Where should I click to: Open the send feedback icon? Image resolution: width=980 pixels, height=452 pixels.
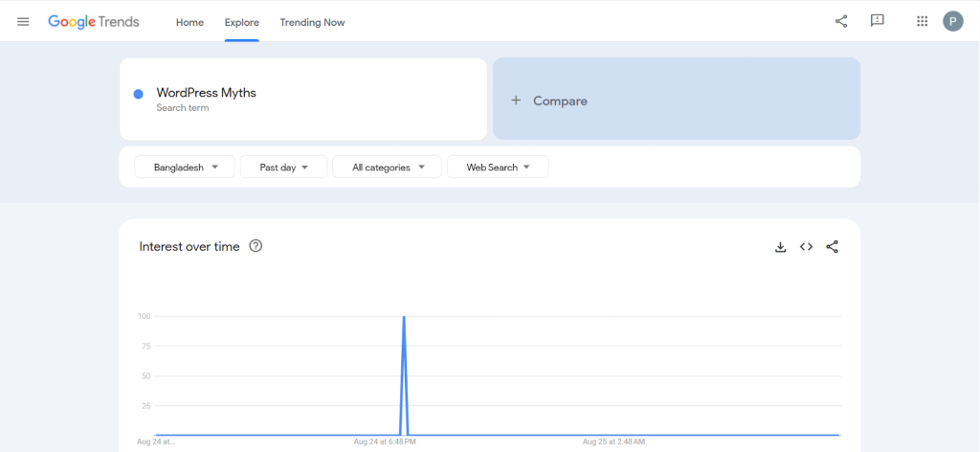[878, 21]
